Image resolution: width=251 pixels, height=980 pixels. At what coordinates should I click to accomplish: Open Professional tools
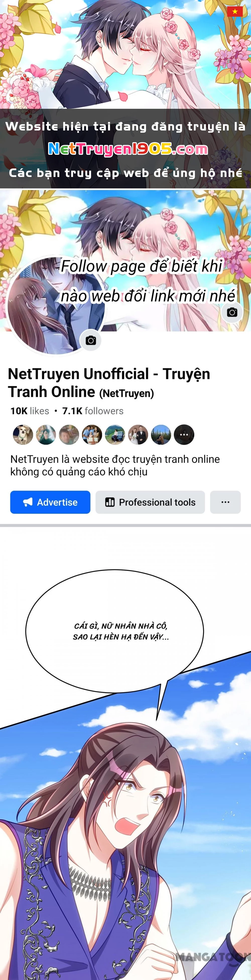point(150,502)
